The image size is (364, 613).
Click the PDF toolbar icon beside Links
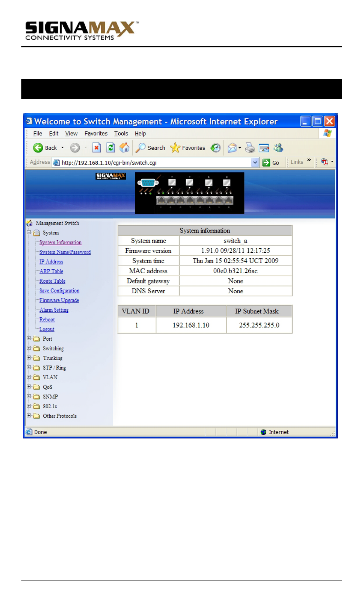pos(324,162)
